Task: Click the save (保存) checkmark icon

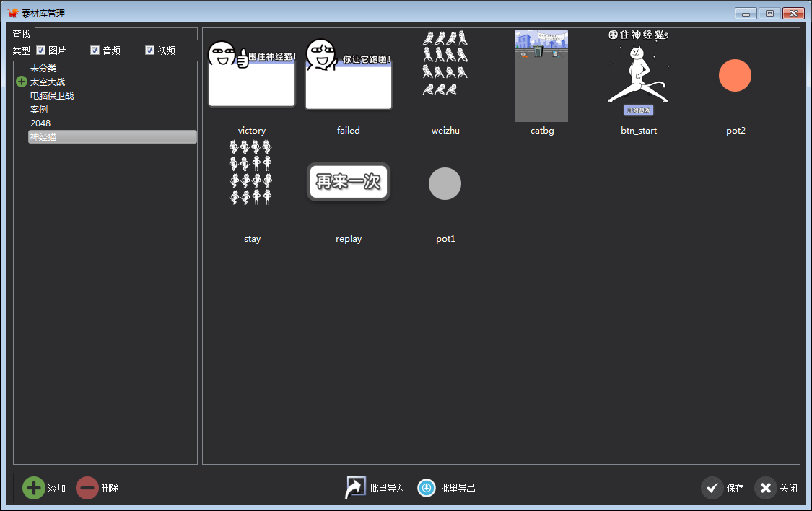Action: [712, 488]
